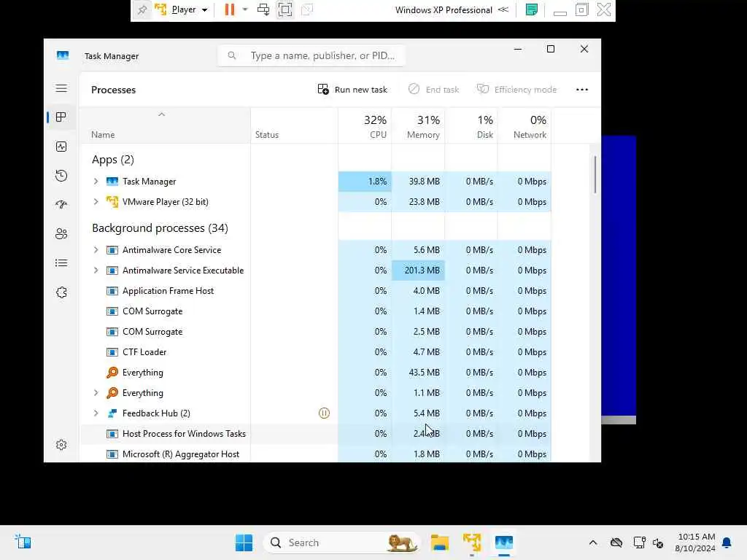Unpin the VMware toolbar pushpin
747x560 pixels.
[x=142, y=9]
